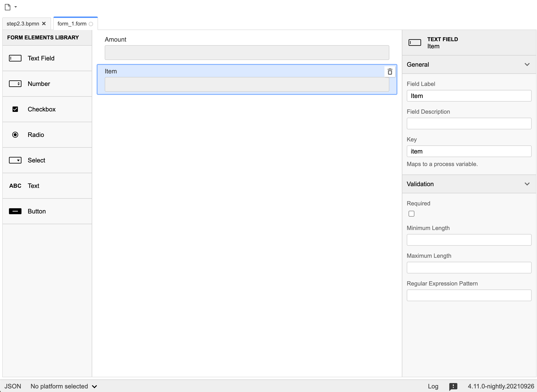Open the feedback exclamation icon in status bar

(x=453, y=386)
